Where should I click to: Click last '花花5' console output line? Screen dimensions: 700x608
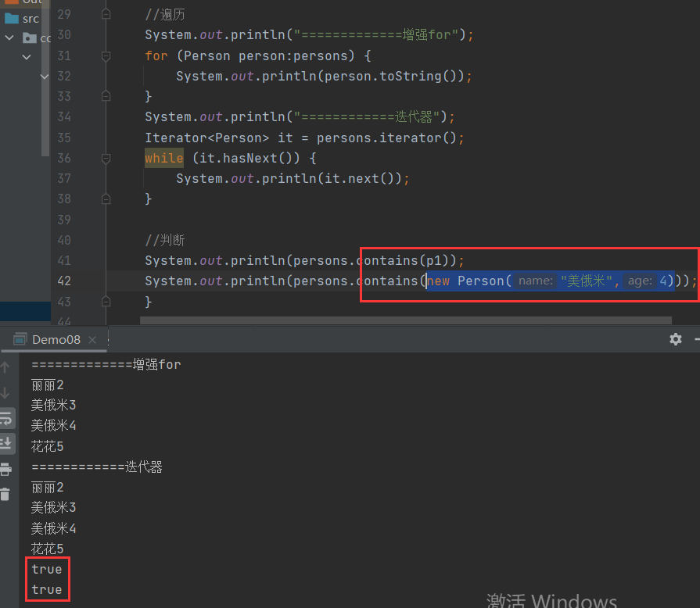[x=48, y=549]
